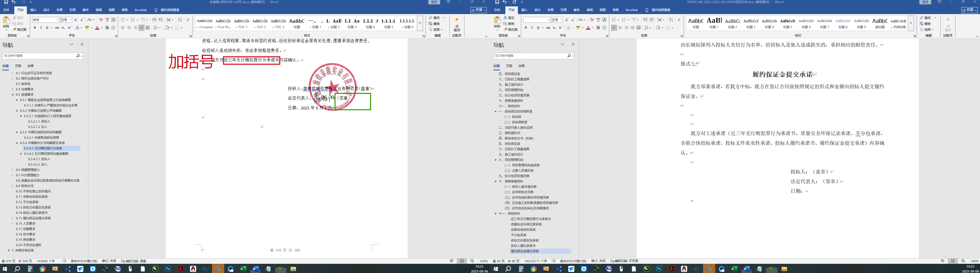The width and height of the screenshot is (980, 273).
Task: Apply strikethrough in the left Word window
Action: point(57,28)
